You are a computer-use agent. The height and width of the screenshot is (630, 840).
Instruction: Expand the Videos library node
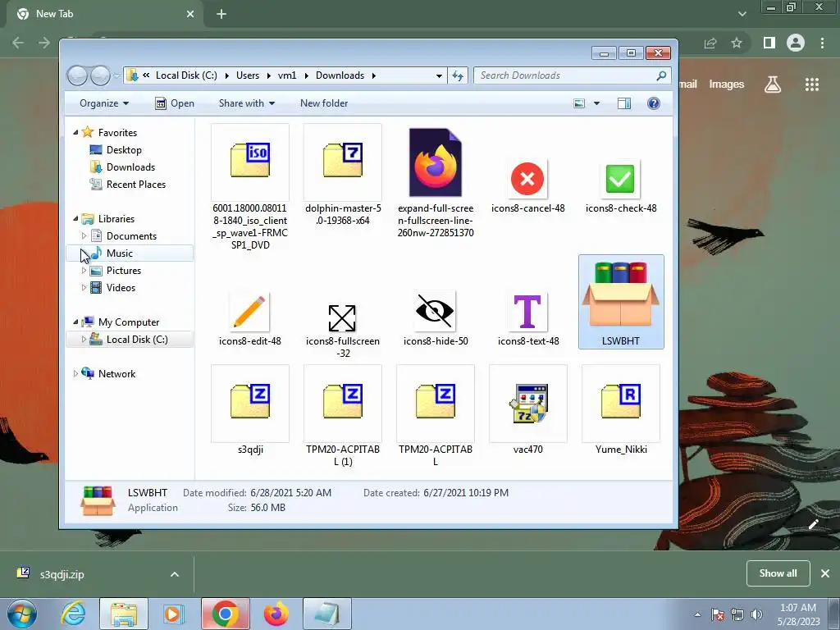pyautogui.click(x=84, y=288)
